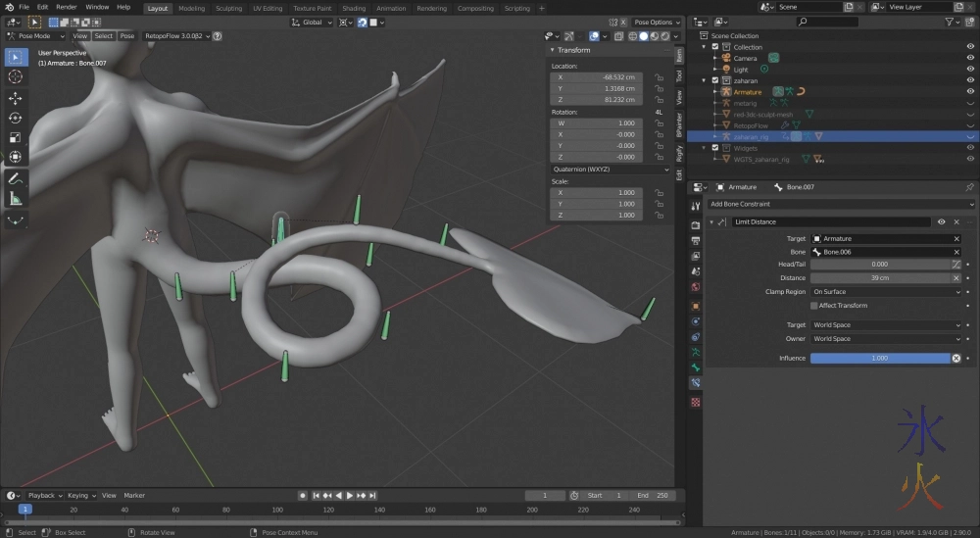
Task: Click the play animation button
Action: pos(349,496)
